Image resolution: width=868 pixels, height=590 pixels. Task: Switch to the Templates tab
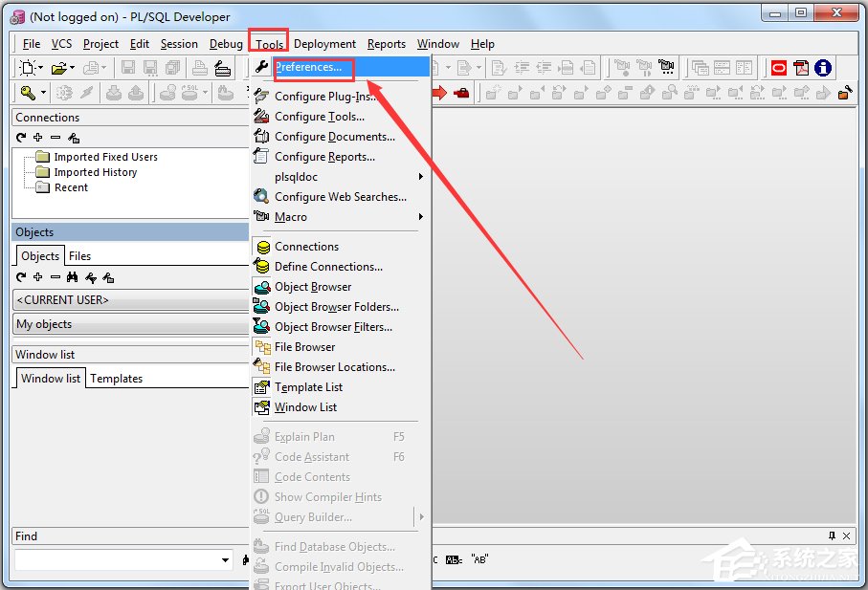coord(116,379)
